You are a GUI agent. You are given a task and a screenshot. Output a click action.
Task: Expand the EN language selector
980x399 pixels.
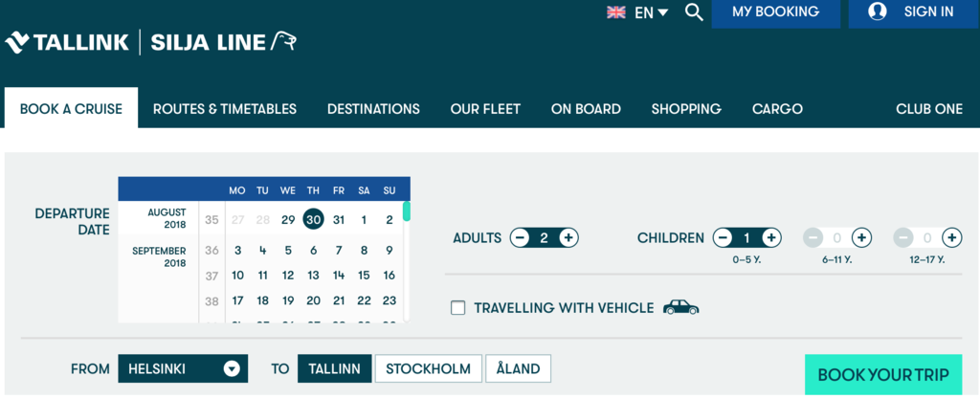[652, 12]
